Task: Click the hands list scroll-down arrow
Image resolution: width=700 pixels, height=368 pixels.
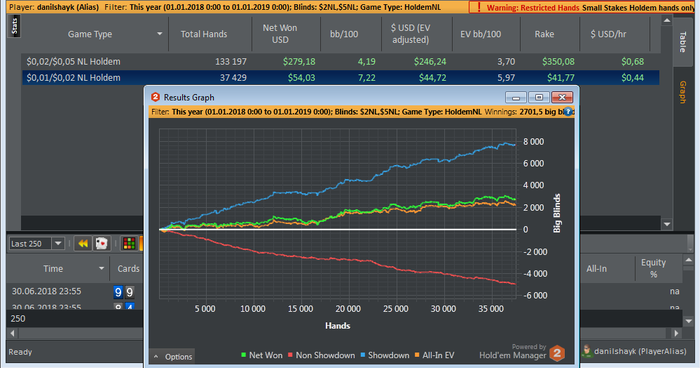Action: point(688,321)
